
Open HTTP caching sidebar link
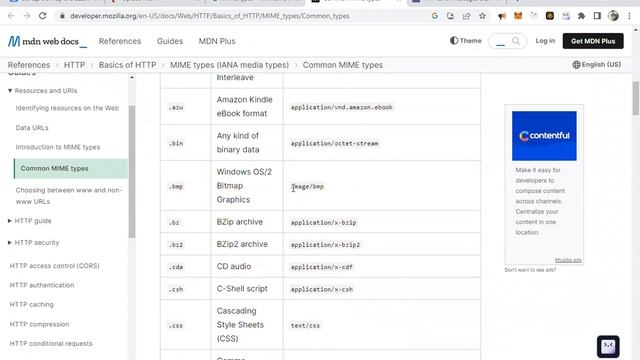pyautogui.click(x=31, y=304)
